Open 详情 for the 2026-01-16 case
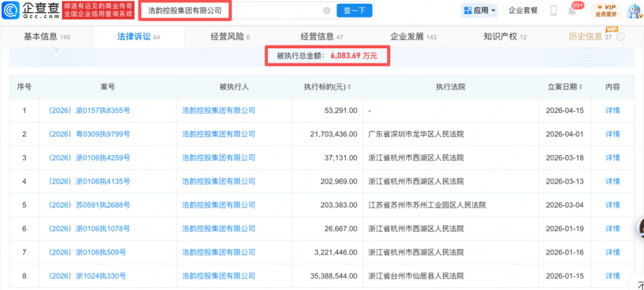 point(612,252)
